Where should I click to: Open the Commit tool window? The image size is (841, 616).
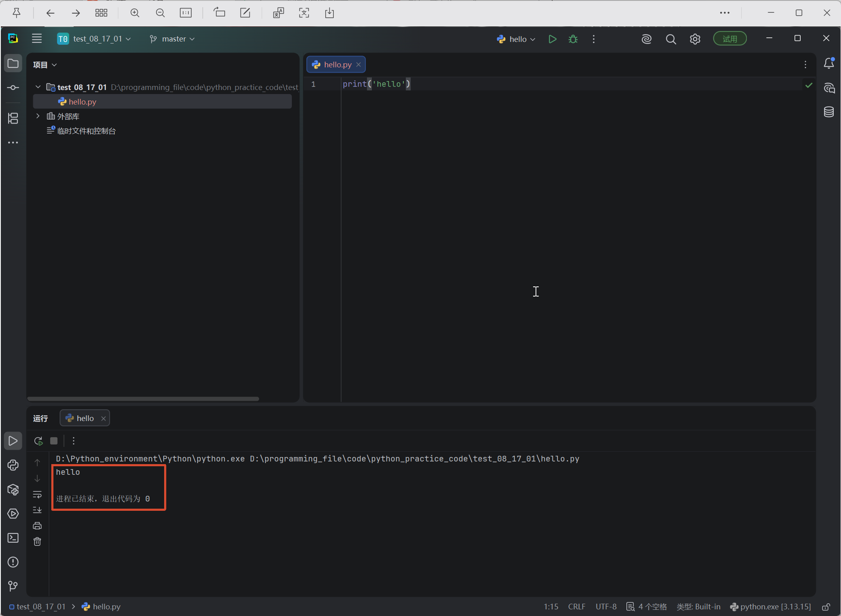pos(13,88)
